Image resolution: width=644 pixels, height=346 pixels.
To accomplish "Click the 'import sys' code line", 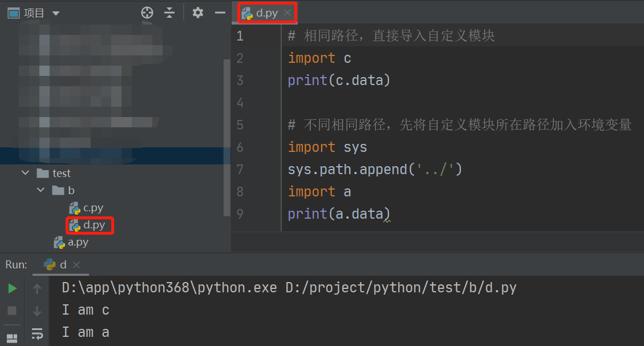I will [327, 147].
